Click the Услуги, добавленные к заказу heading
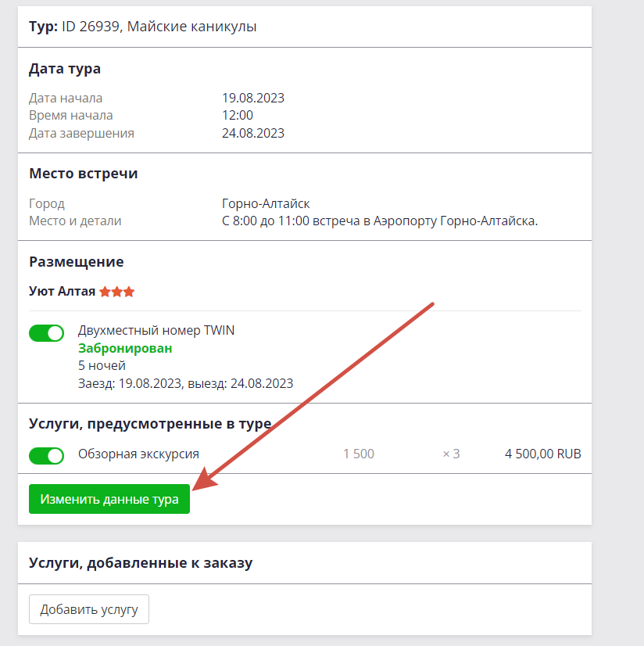This screenshot has width=644, height=646. click(141, 563)
